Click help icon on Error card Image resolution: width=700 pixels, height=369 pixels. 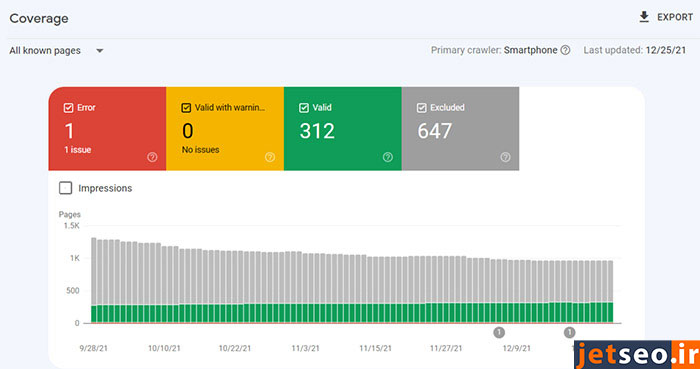click(152, 157)
